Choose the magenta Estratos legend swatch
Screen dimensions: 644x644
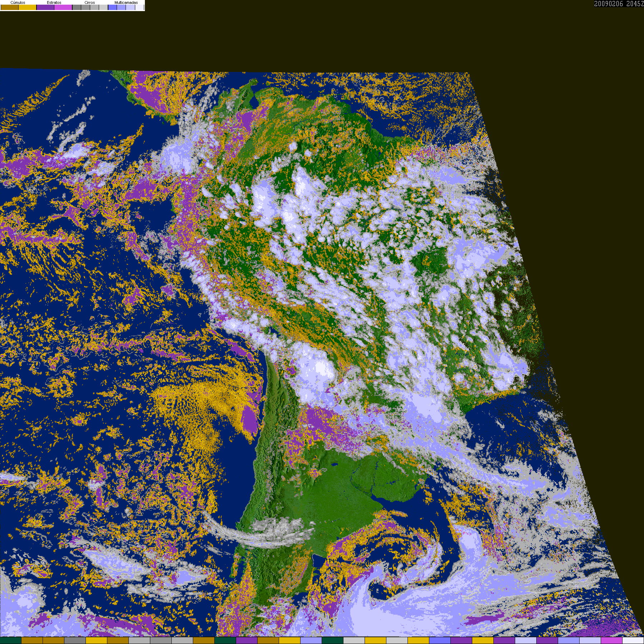pos(63,7)
